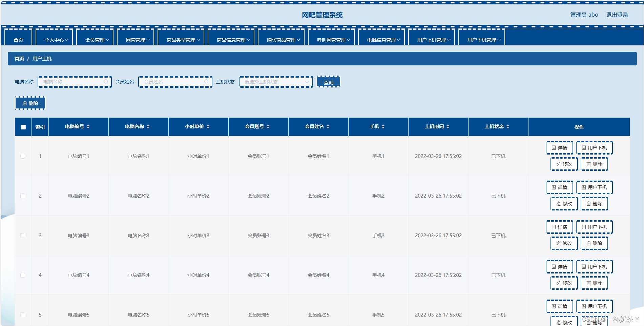Click the 网吧管理系统 title
Screen dimensions: 644x326
[x=322, y=15]
